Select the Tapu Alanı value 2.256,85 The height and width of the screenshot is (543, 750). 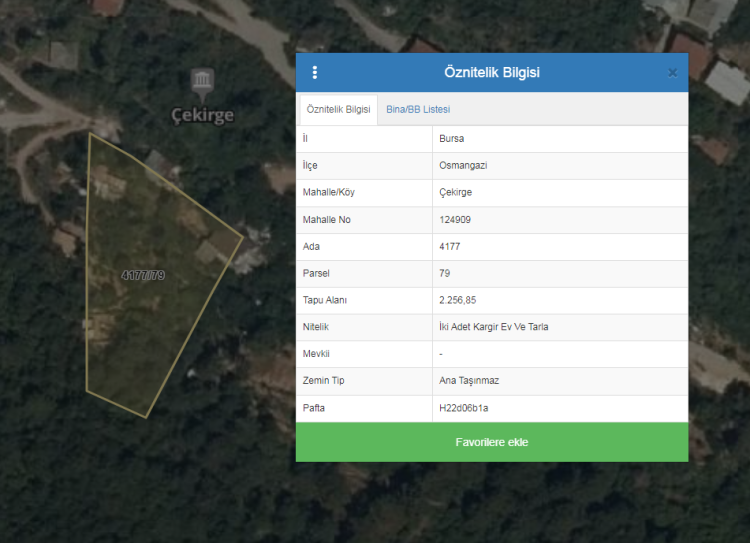point(459,300)
